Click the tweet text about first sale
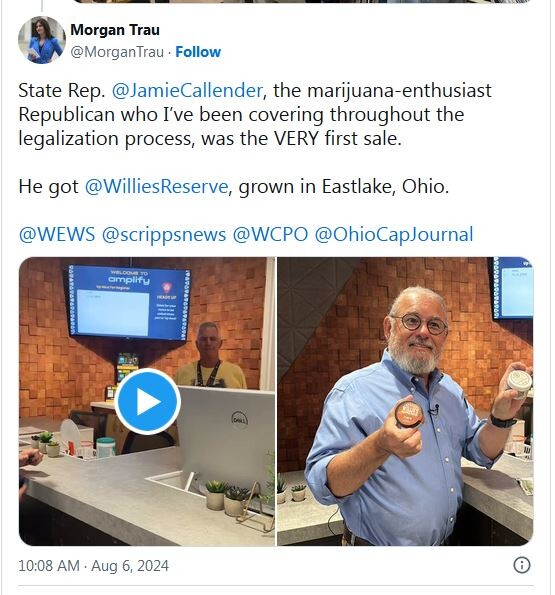This screenshot has width=555, height=595. pos(255,115)
